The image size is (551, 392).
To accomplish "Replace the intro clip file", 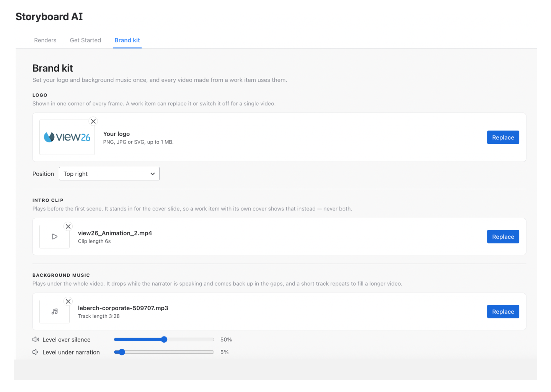I will 503,237.
